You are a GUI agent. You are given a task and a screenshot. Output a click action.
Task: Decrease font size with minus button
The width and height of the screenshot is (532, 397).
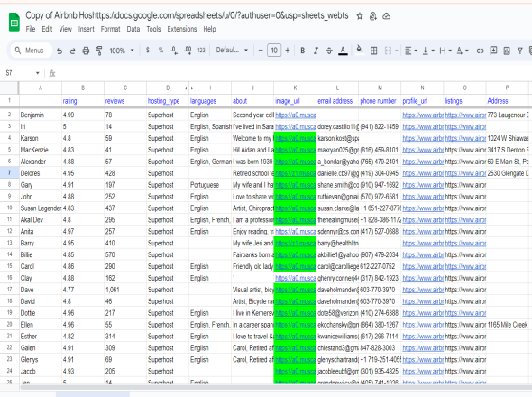pos(261,51)
